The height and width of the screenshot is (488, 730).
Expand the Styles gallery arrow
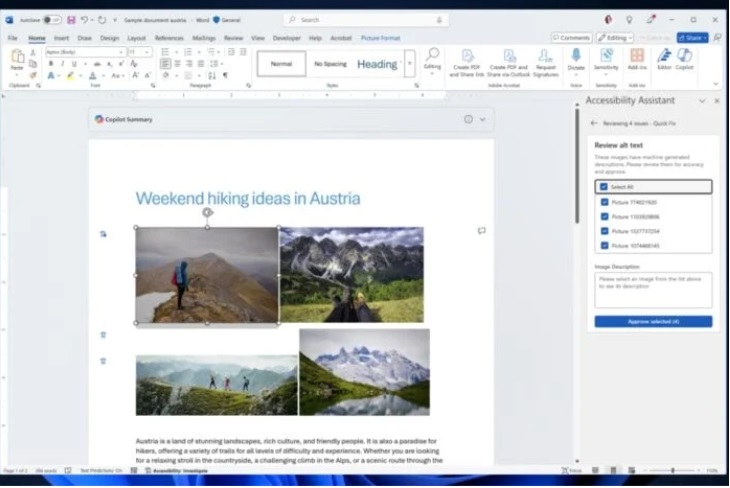coord(410,63)
